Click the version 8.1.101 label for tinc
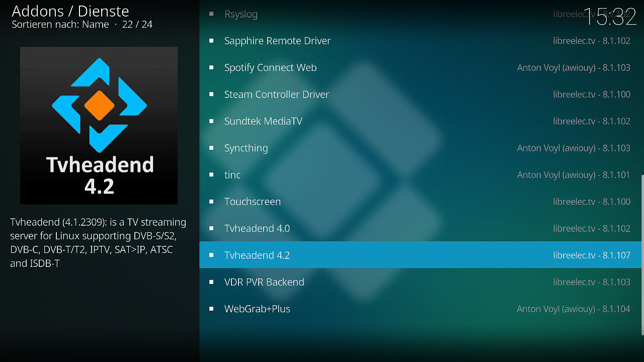 [x=574, y=175]
